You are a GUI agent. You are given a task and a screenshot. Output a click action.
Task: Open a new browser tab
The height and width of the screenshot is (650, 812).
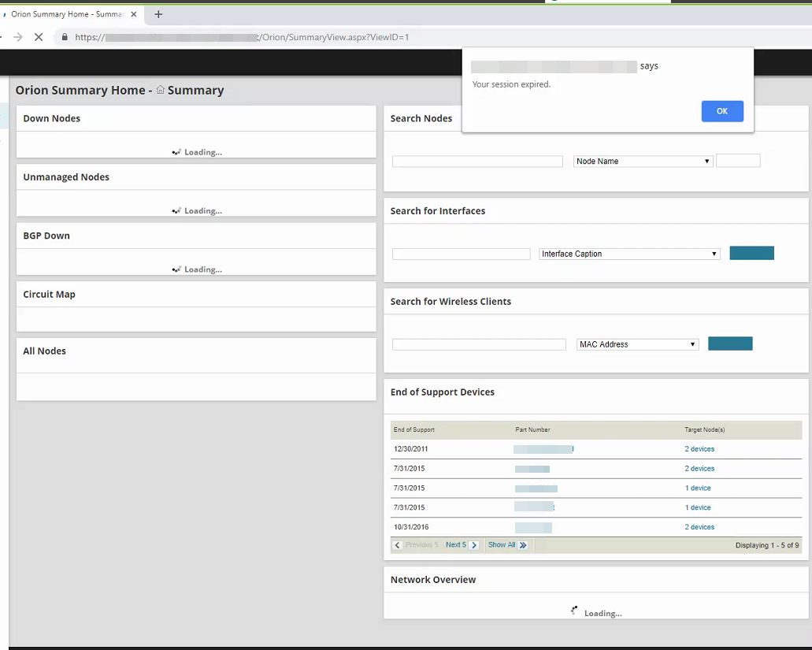click(x=158, y=14)
